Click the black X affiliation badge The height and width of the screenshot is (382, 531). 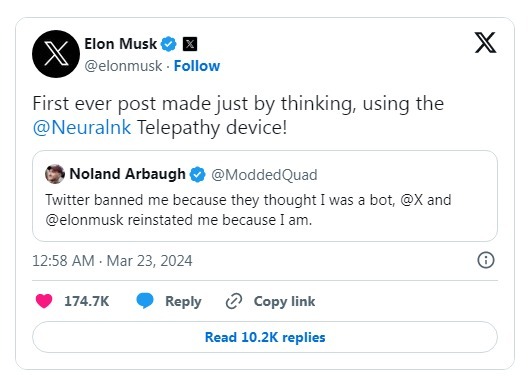[190, 44]
